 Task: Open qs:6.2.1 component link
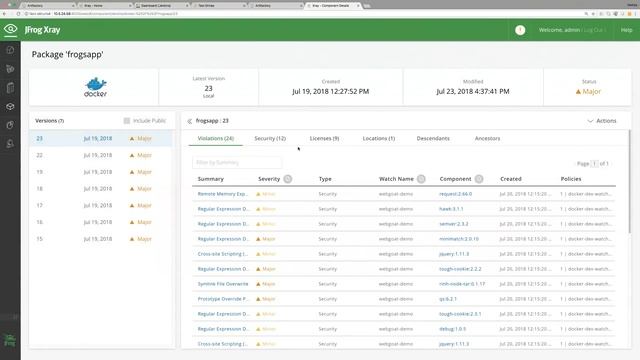pos(448,299)
